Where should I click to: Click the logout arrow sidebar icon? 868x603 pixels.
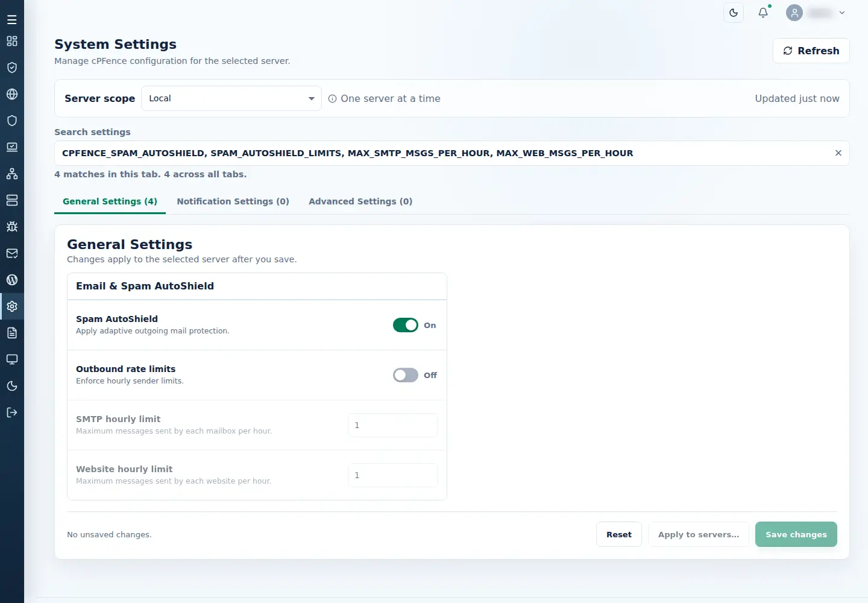pyautogui.click(x=12, y=412)
